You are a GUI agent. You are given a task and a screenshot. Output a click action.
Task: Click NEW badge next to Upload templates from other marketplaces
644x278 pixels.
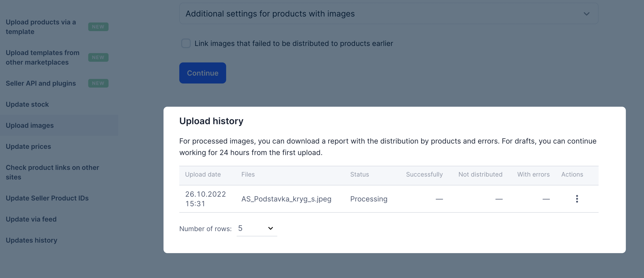(98, 57)
